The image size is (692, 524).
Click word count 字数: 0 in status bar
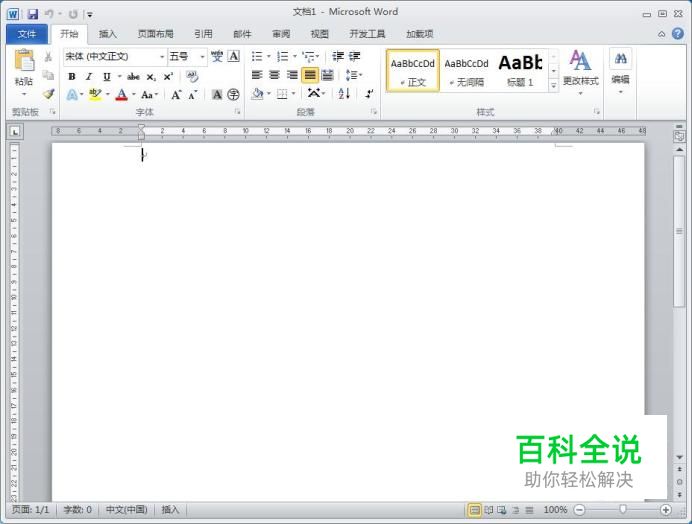[78, 510]
